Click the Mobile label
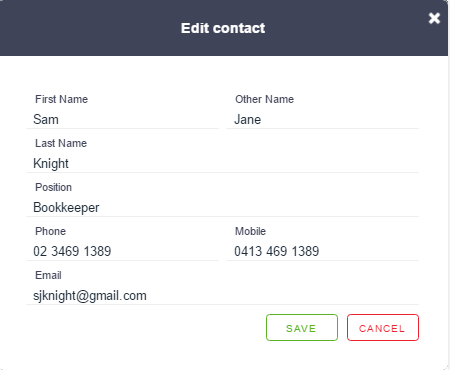Screen dimensions: 450x370 250,231
